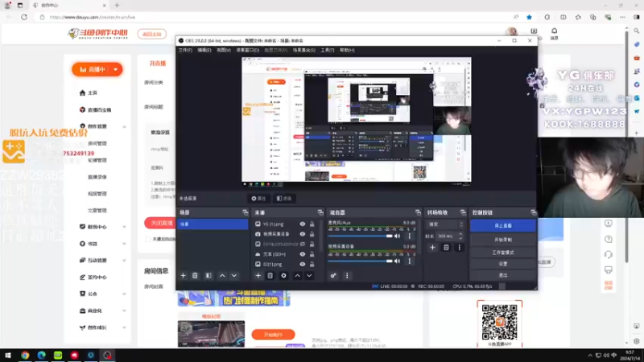
Task: Move scene down in Scenes toolbar
Action: click(x=234, y=276)
